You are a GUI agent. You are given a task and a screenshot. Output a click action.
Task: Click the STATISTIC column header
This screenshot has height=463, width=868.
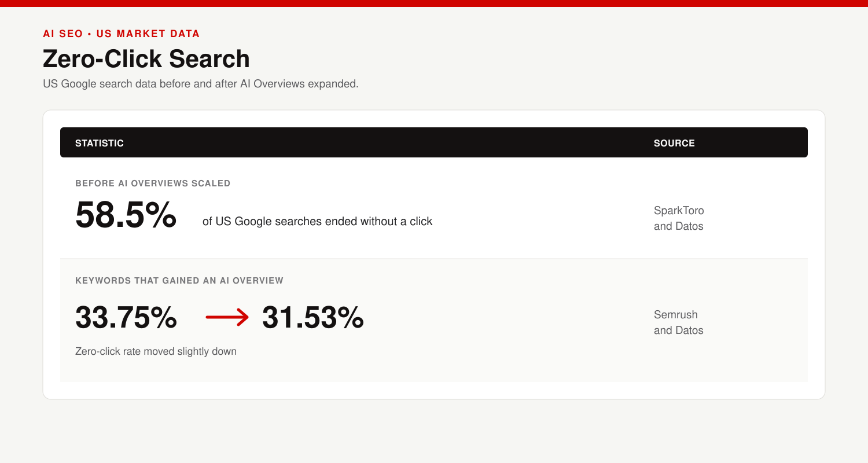(x=100, y=143)
